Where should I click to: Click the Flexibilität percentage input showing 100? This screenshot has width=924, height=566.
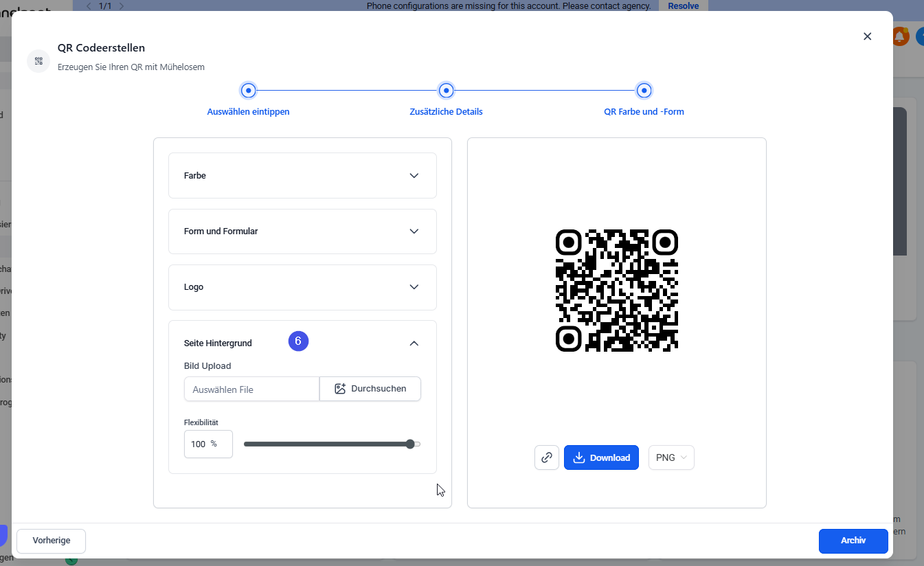(x=208, y=444)
